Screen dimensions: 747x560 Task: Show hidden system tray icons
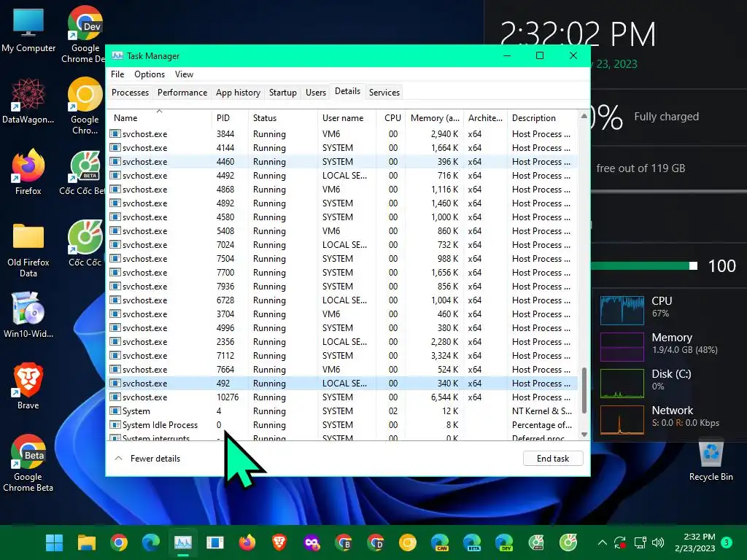pos(602,542)
